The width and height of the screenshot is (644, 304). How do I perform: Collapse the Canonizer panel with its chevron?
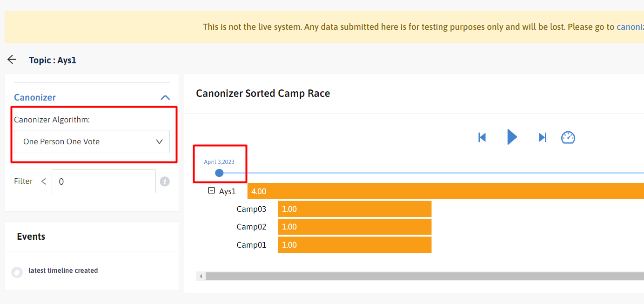165,97
